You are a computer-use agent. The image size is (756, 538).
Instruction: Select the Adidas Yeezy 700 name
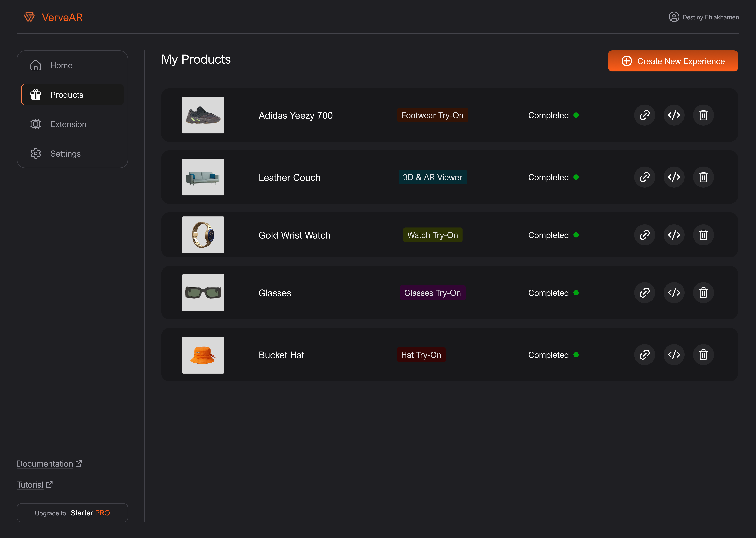click(x=296, y=115)
